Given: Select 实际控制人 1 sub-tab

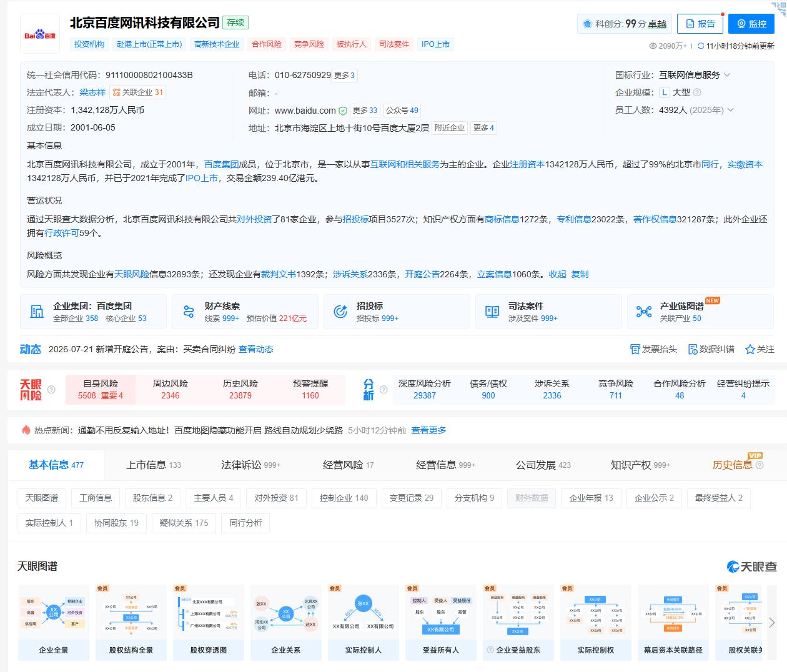Looking at the screenshot, I should (x=49, y=523).
